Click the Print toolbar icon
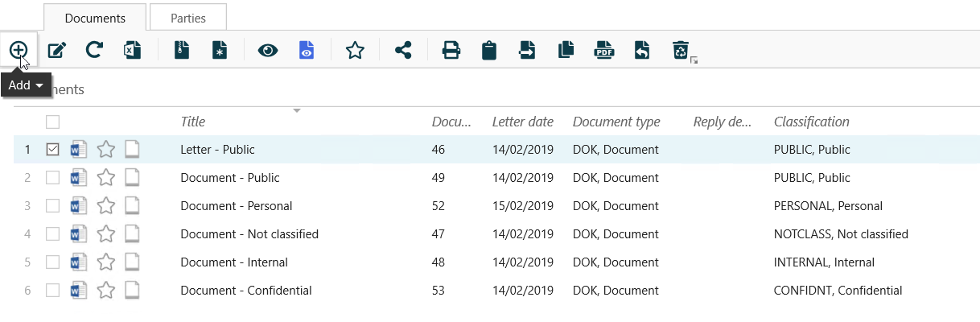 (451, 51)
